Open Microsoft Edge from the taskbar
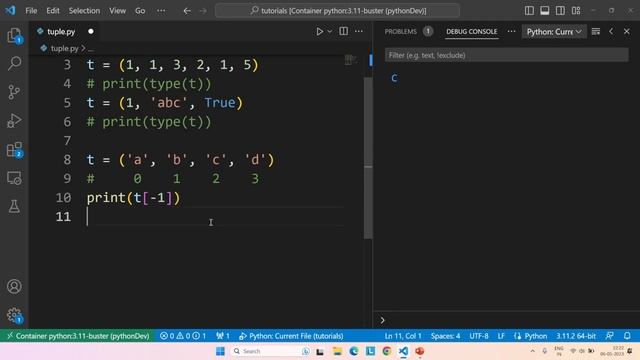Screen dimensions: 640x360 pos(353,351)
